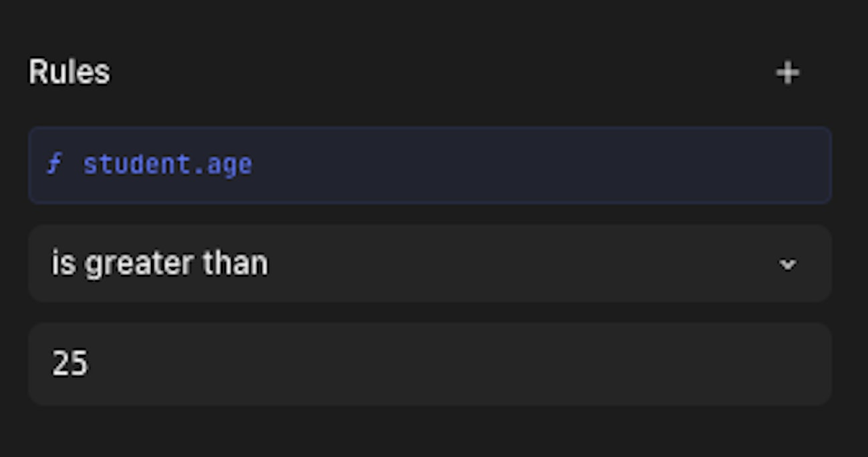The height and width of the screenshot is (457, 868).
Task: Click the "is greater than" text
Action: (x=160, y=264)
